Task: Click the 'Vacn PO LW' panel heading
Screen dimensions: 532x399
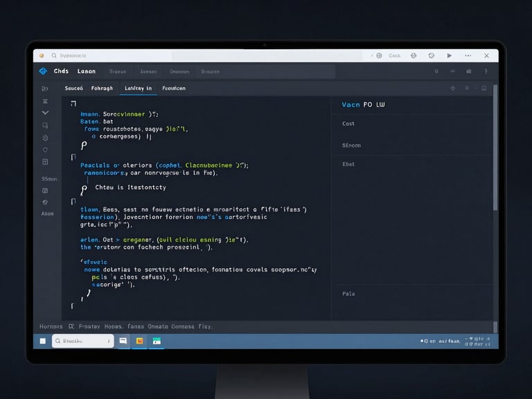Action: pos(363,105)
